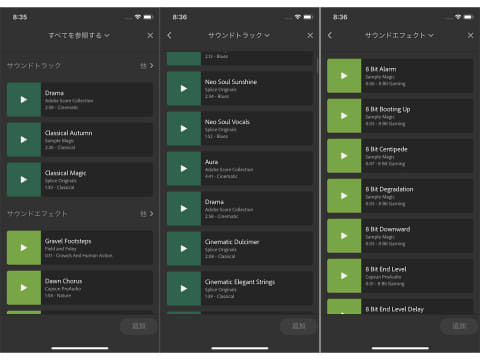Select the 8 Bit Downward title
The image size is (480, 360).
pyautogui.click(x=388, y=229)
